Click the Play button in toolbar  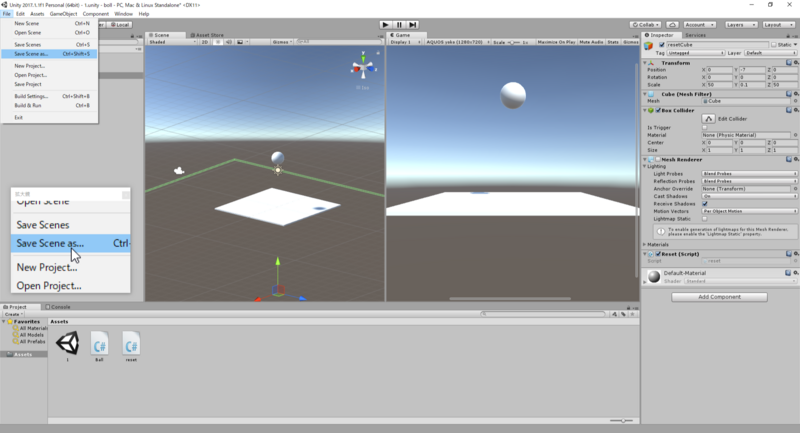click(x=386, y=24)
